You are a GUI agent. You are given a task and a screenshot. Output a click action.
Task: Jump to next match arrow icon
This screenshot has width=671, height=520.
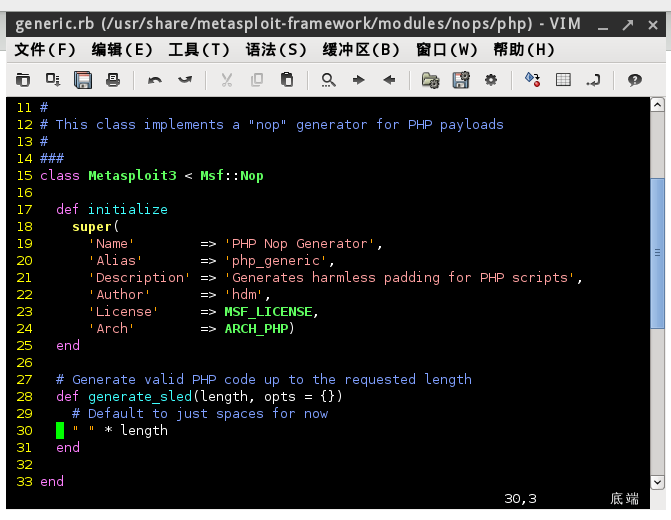(358, 80)
